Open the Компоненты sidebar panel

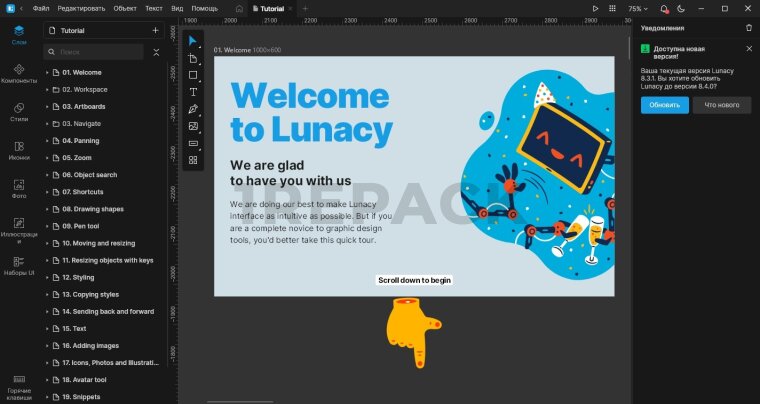(19, 72)
